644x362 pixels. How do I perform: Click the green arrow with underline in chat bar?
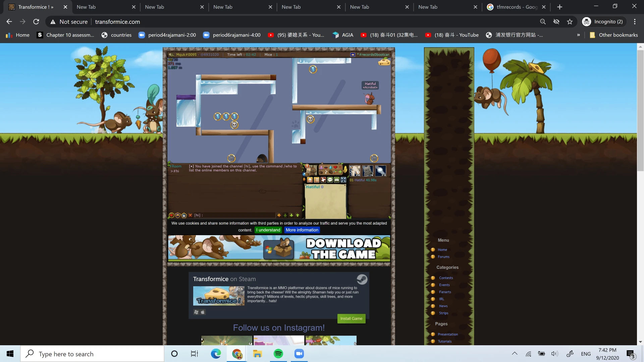pyautogui.click(x=285, y=215)
